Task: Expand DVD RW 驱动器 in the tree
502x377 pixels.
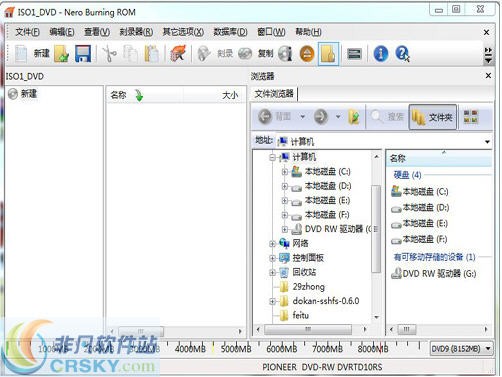Action: point(285,229)
